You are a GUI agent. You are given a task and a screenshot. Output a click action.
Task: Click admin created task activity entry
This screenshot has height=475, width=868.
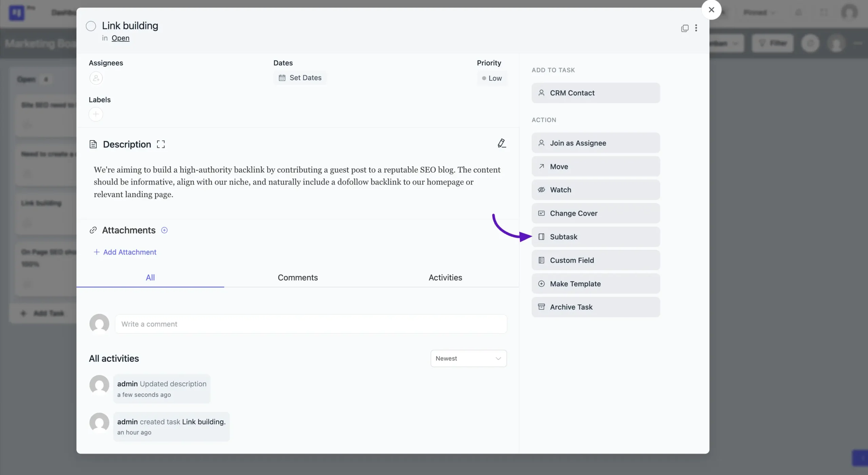coord(171,427)
